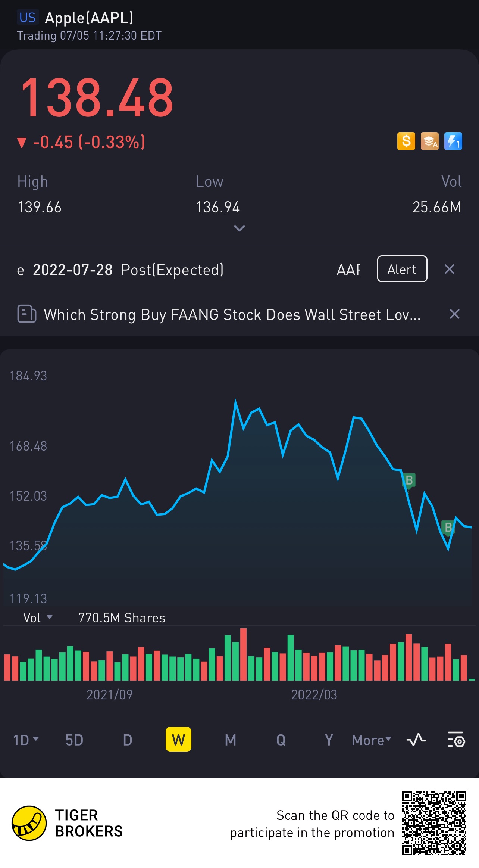Tap the upper B buy marker on chart

409,480
